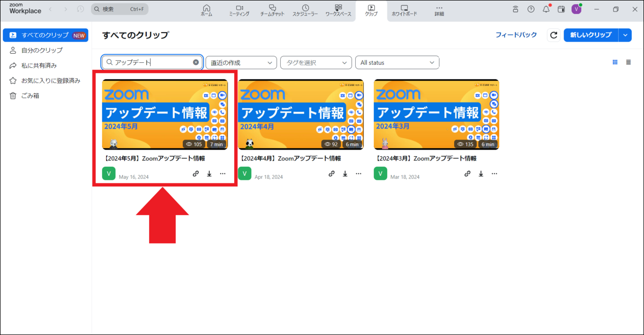
Task: Click the clips search field with アップデート
Action: 152,62
